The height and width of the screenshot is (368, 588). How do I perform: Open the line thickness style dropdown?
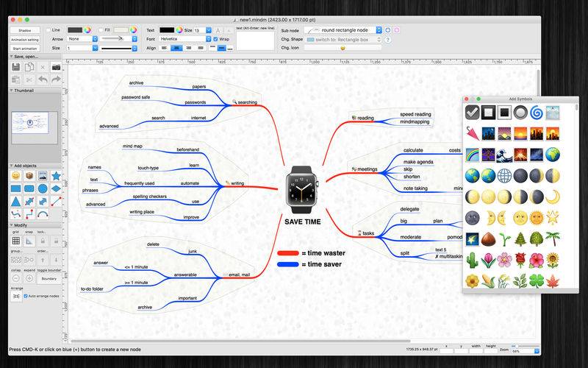119,48
